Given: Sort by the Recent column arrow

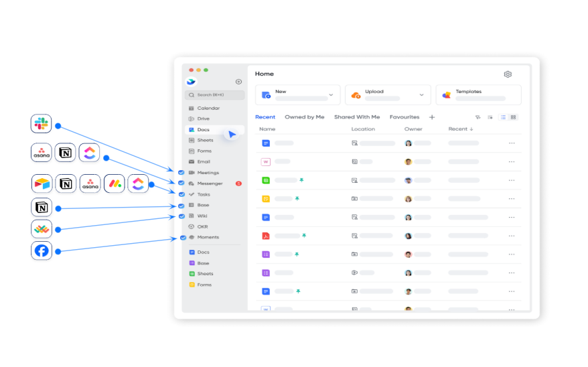Looking at the screenshot, I should [471, 129].
